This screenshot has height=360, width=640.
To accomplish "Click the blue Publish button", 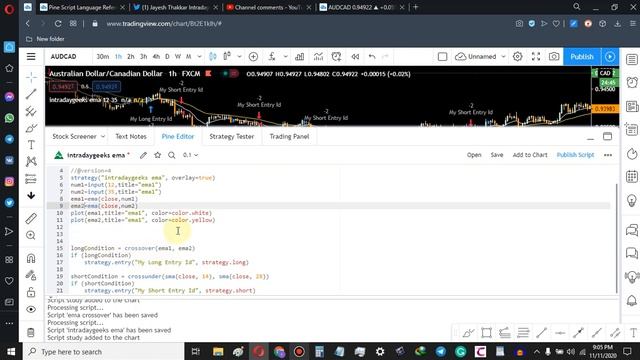I will point(582,57).
